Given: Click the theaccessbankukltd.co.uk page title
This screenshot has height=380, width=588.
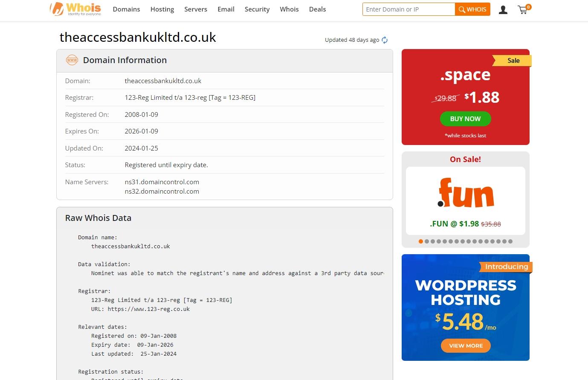Looking at the screenshot, I should point(138,38).
